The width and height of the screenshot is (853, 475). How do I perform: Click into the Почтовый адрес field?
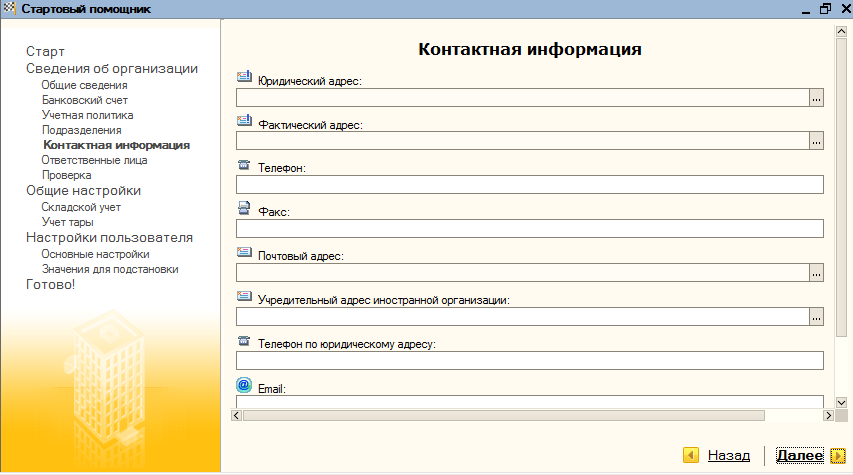[523, 273]
